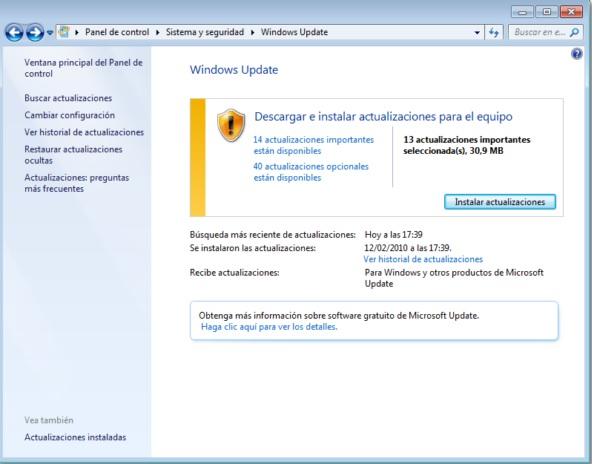
Task: Select Panel de control breadcrumb
Action: pyautogui.click(x=117, y=32)
